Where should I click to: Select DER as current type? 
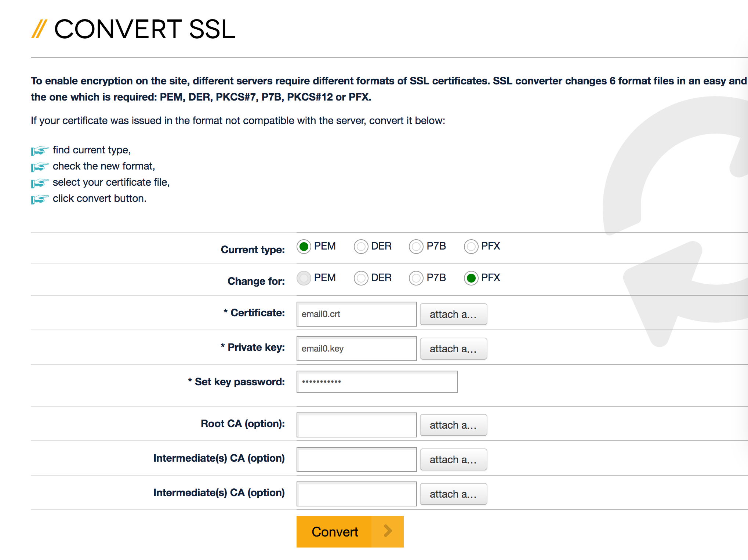click(361, 247)
